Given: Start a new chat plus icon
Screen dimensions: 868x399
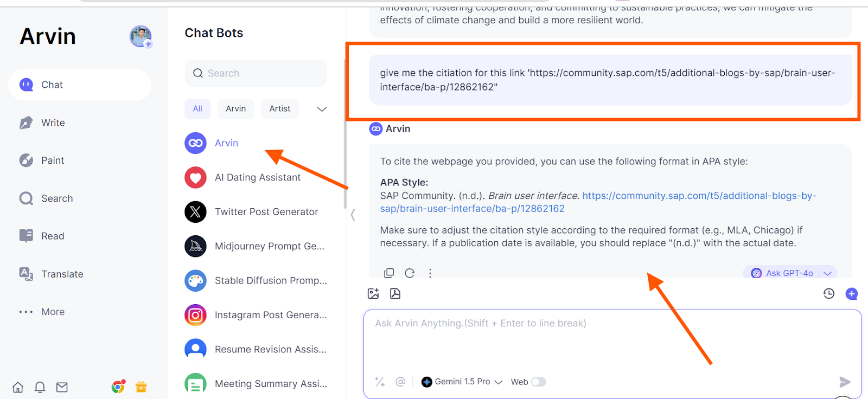Looking at the screenshot, I should tap(852, 294).
